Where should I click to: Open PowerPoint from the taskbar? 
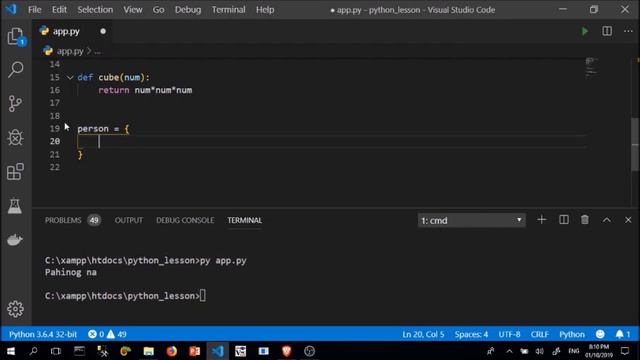[x=195, y=351]
